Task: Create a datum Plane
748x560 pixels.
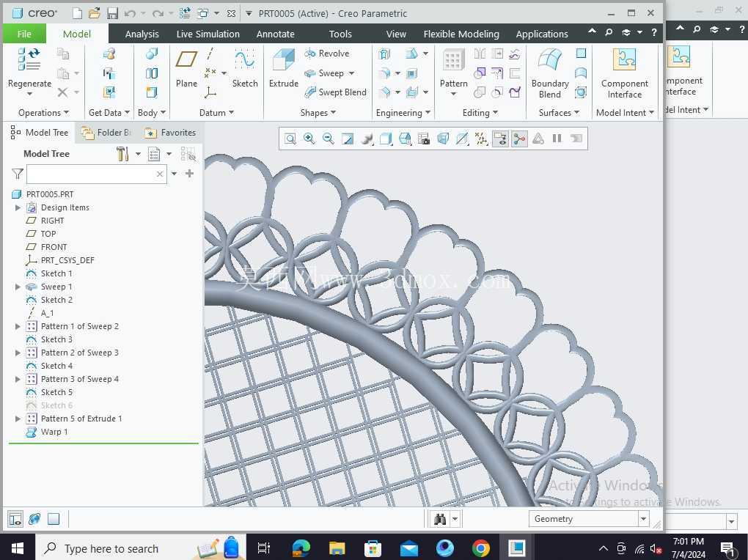Action: coord(186,67)
